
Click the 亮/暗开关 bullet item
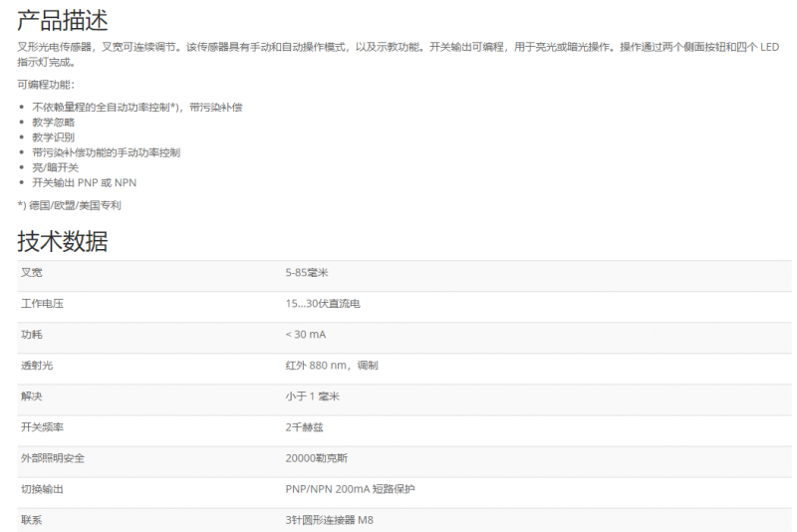(x=55, y=167)
